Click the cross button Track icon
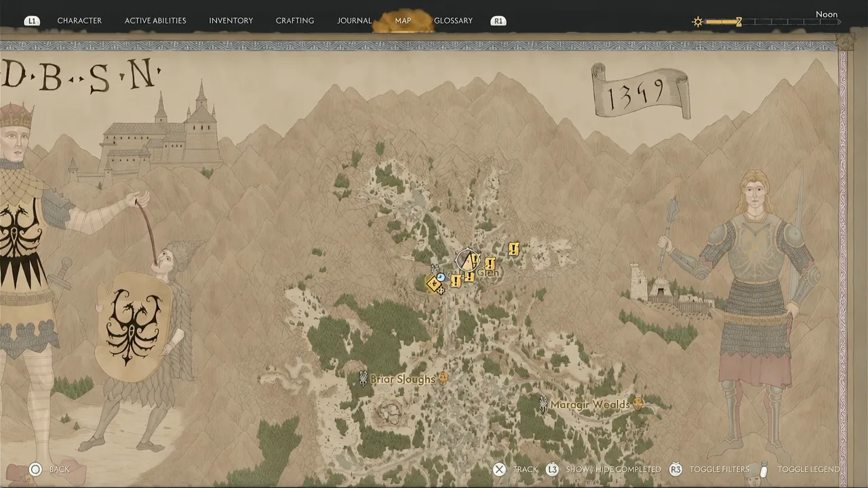Screen dimensions: 868x488 (x=499, y=469)
